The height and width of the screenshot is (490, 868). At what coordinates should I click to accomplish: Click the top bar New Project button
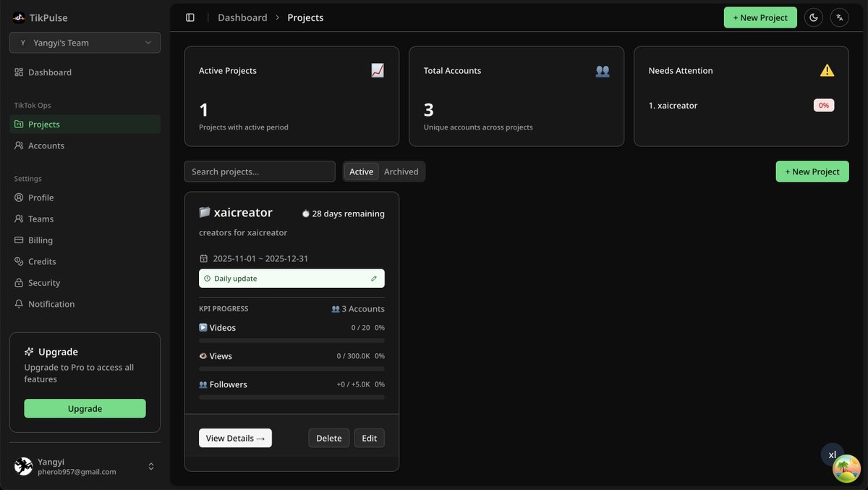[x=760, y=17]
